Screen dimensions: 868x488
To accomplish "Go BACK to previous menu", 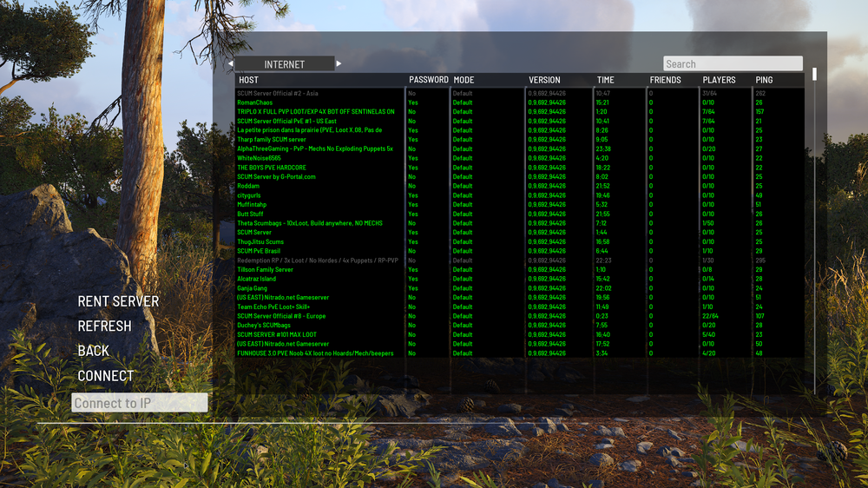I will pyautogui.click(x=94, y=351).
